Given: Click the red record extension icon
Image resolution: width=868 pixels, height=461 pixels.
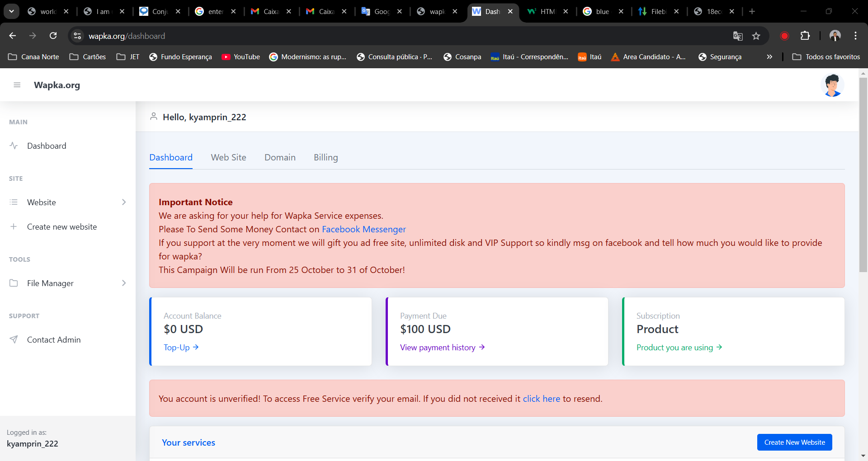Looking at the screenshot, I should point(784,36).
